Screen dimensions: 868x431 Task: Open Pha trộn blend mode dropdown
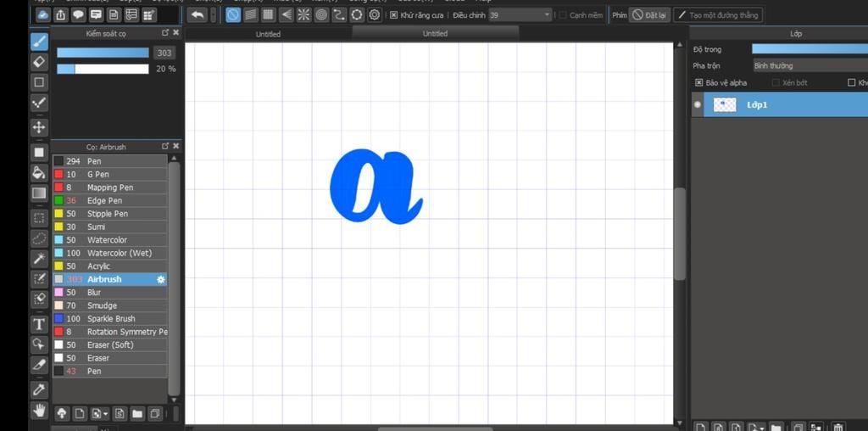810,65
